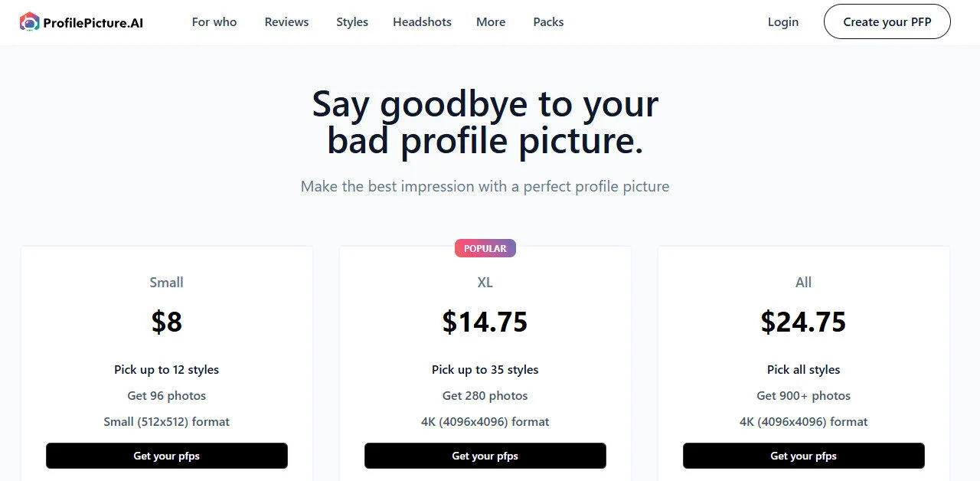
Task: Click 'Get your pfps' under the Small plan
Action: [x=166, y=455]
